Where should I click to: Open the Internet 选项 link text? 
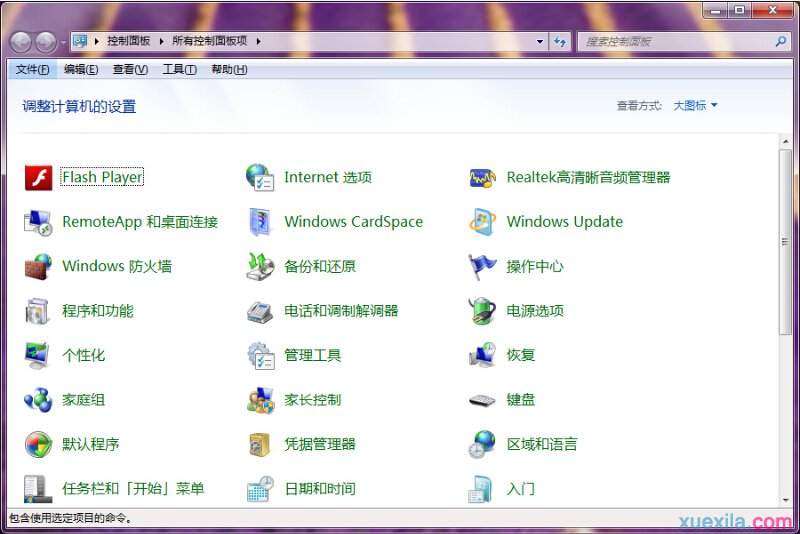click(x=328, y=177)
